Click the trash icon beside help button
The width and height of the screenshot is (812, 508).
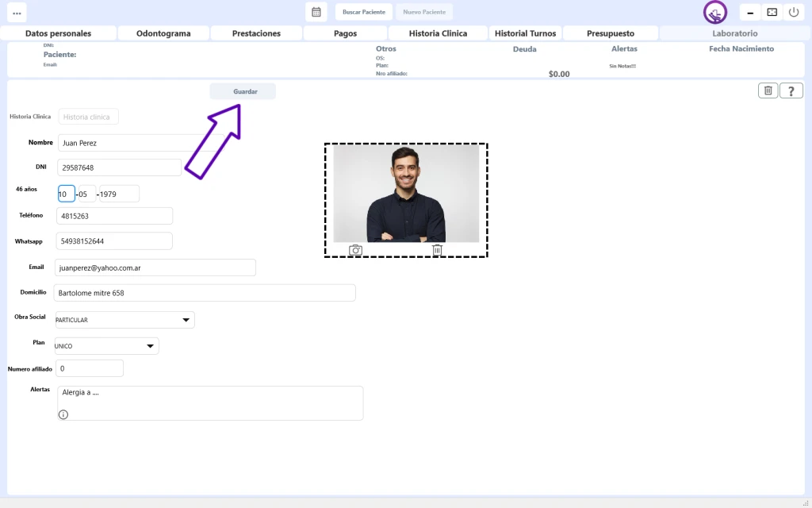point(768,90)
